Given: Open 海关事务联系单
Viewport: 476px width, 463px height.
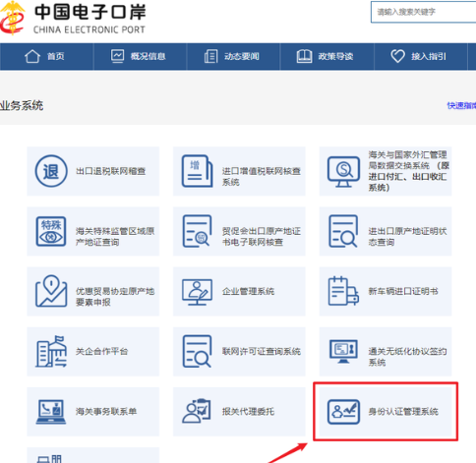Looking at the screenshot, I should [x=93, y=412].
